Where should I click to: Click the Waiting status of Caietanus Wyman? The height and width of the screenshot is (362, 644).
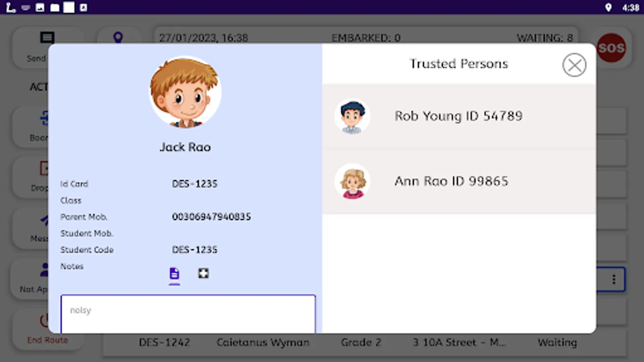point(557,342)
